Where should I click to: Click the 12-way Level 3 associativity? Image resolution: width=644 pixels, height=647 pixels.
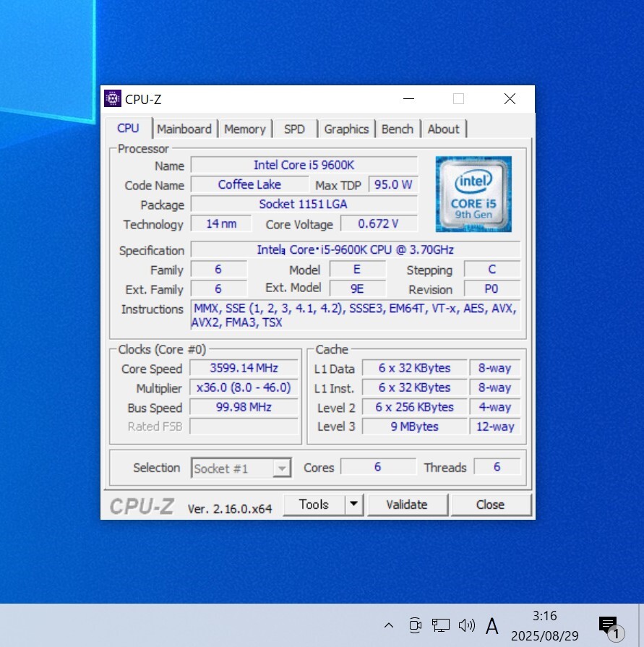click(x=495, y=427)
